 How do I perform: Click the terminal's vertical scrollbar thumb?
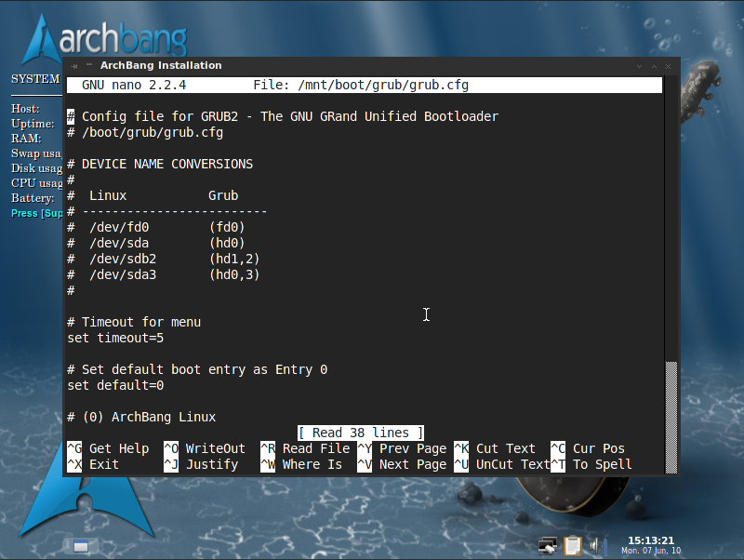(x=671, y=417)
